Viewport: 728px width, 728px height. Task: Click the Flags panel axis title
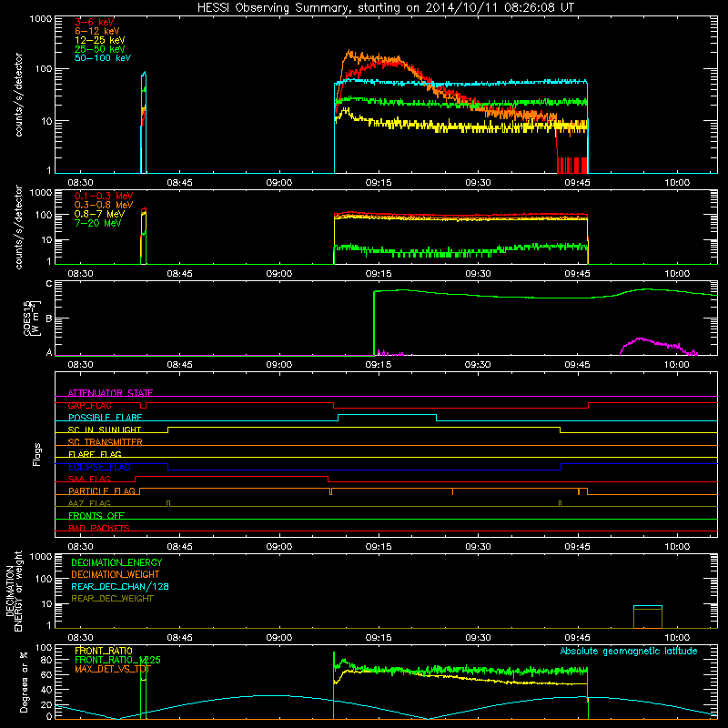tap(37, 454)
